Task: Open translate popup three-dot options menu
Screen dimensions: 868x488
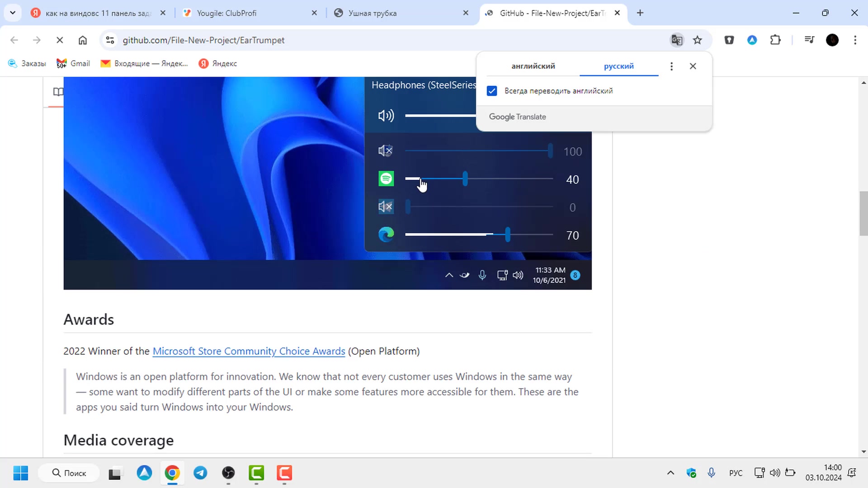Action: [671, 66]
